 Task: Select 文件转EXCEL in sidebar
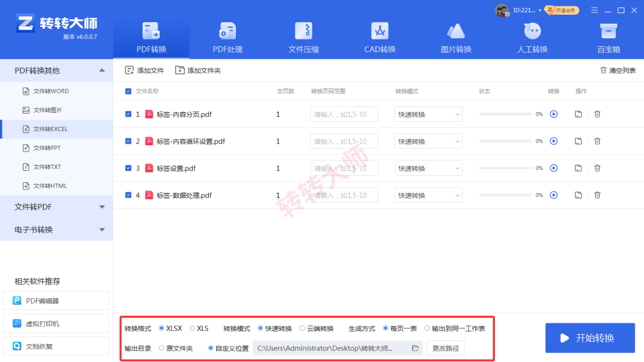click(56, 129)
